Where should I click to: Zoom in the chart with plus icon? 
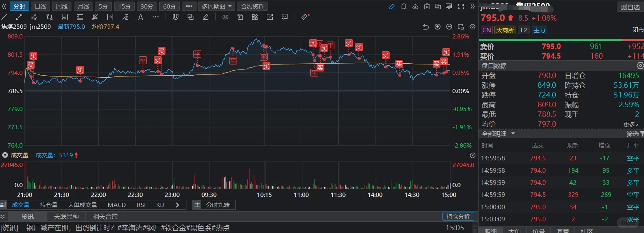point(437,27)
